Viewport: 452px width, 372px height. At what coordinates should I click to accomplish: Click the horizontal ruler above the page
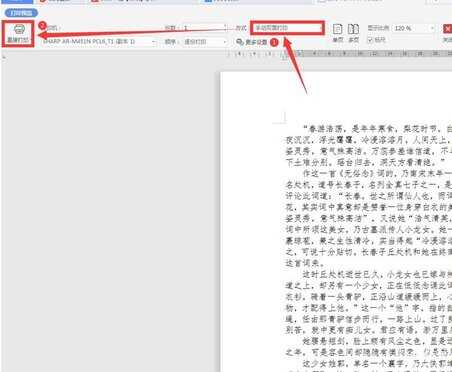point(339,54)
